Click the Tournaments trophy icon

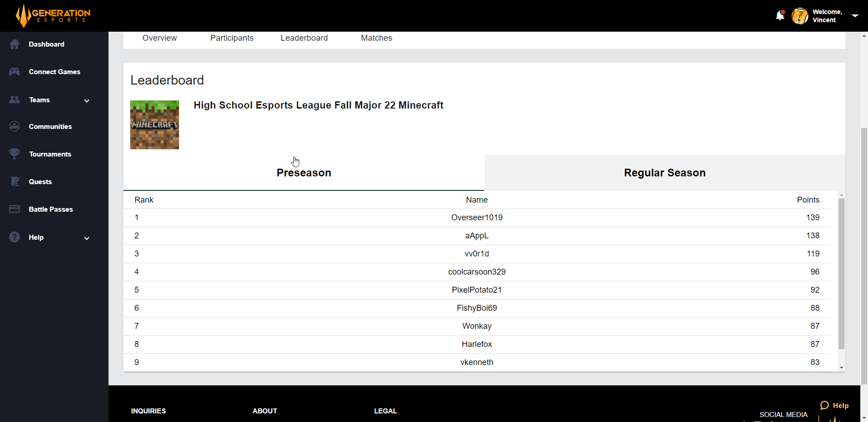[x=14, y=154]
